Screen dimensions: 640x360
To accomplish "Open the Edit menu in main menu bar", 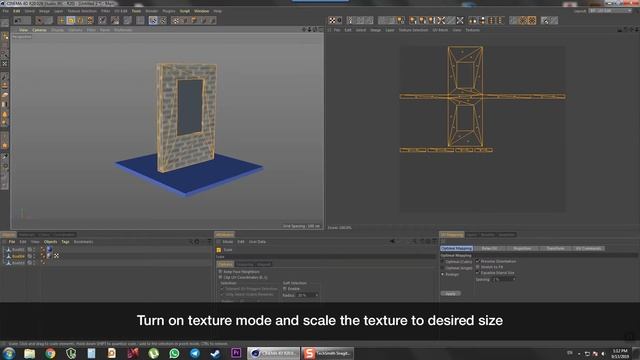I will pyautogui.click(x=17, y=11).
